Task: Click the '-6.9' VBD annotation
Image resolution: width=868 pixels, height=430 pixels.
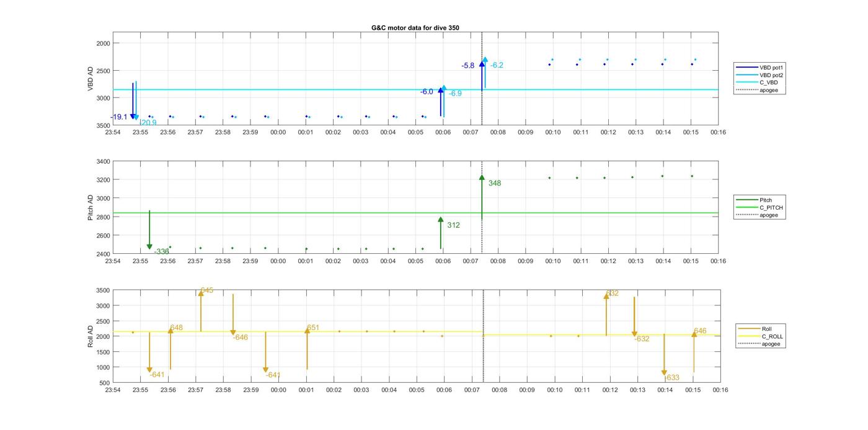Action: (455, 94)
